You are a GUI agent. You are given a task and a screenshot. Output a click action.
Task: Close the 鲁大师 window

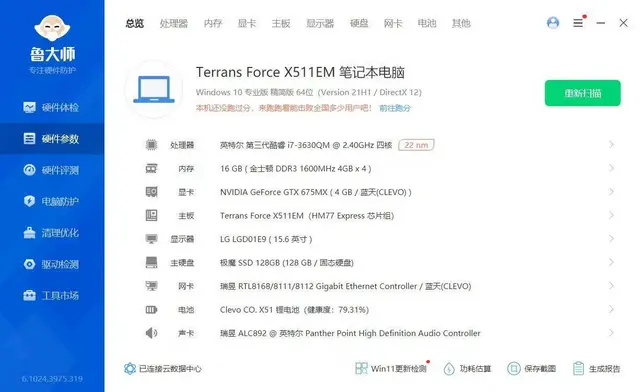[623, 23]
